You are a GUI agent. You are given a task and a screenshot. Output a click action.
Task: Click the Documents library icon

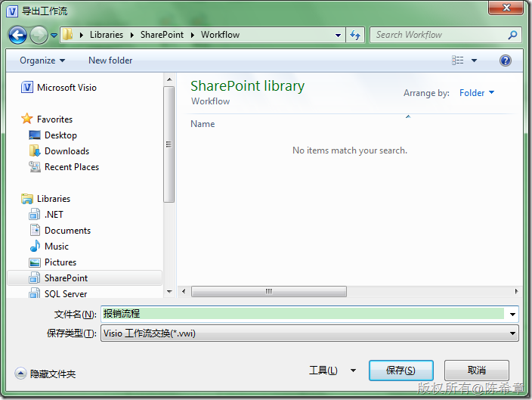35,230
